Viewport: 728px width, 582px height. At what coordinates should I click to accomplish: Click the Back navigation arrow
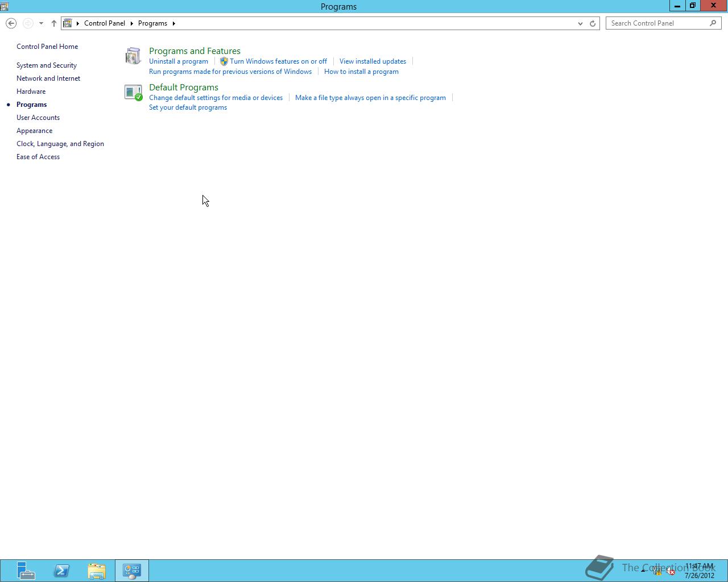pyautogui.click(x=11, y=23)
